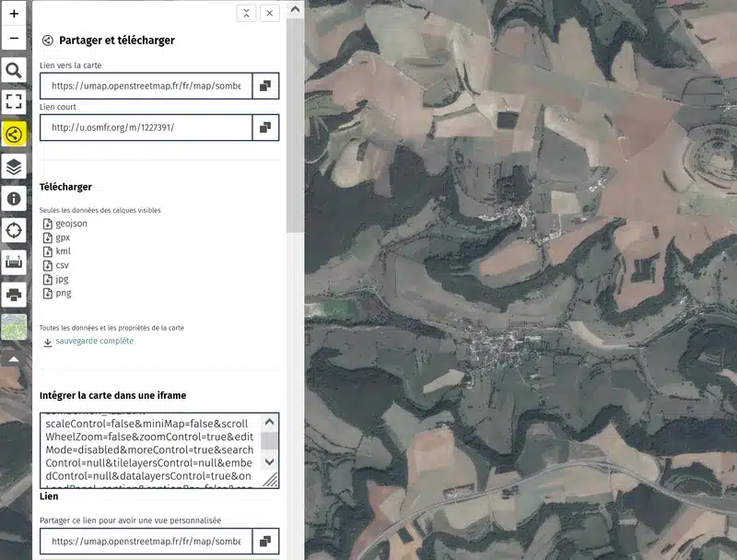
Task: Center map on my location
Action: 14,230
